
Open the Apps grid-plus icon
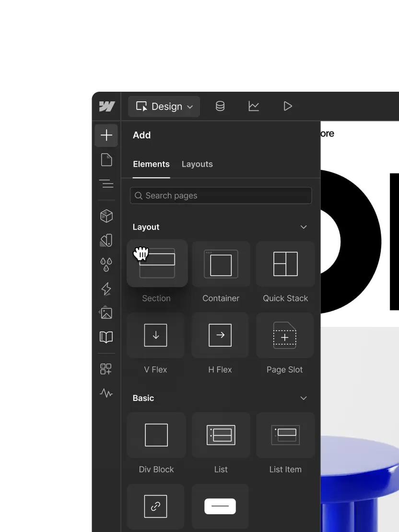point(106,369)
